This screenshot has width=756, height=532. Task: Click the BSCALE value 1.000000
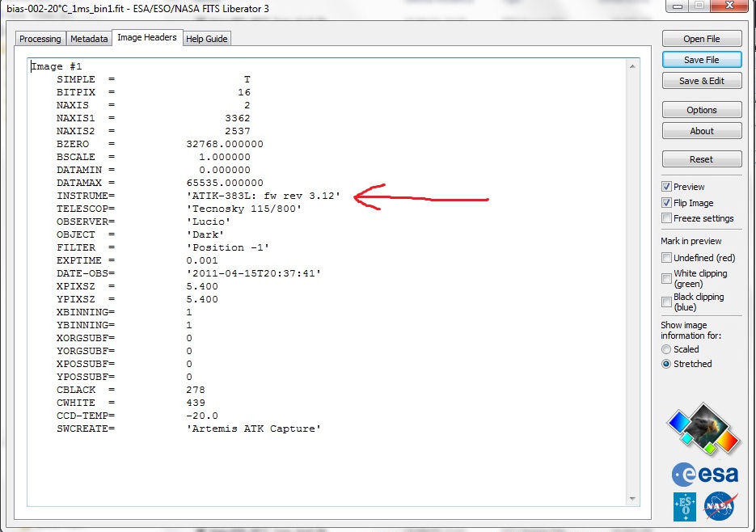pos(225,157)
